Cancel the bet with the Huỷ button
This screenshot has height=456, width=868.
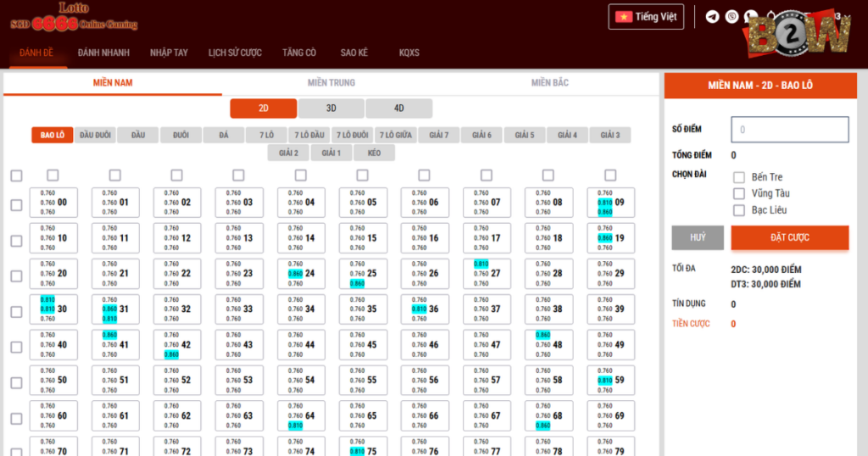[x=698, y=237]
